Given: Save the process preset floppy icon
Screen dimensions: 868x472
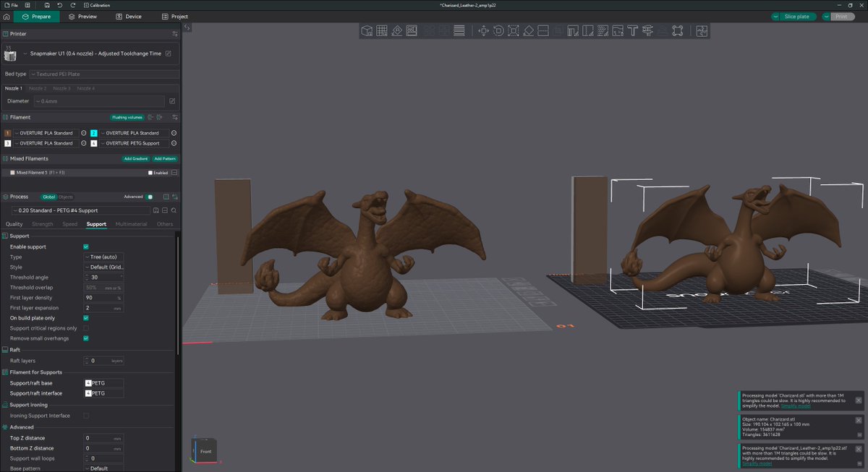Looking at the screenshot, I should pyautogui.click(x=156, y=210).
